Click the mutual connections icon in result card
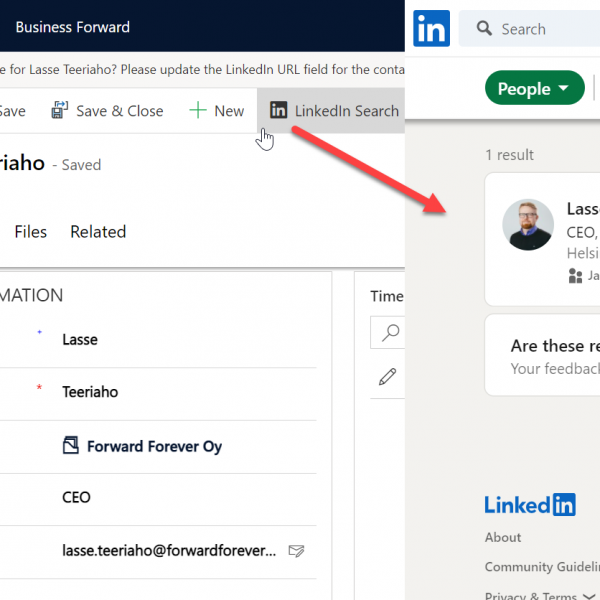 (575, 276)
